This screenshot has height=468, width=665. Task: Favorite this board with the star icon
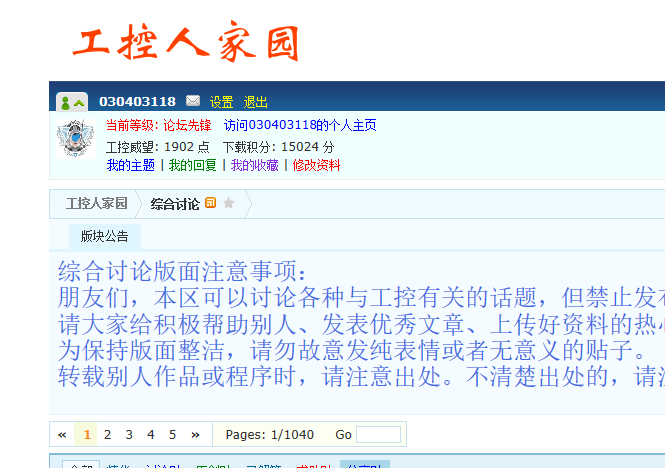(229, 203)
